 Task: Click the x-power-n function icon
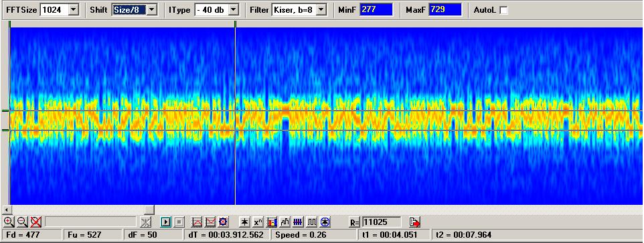click(x=258, y=222)
